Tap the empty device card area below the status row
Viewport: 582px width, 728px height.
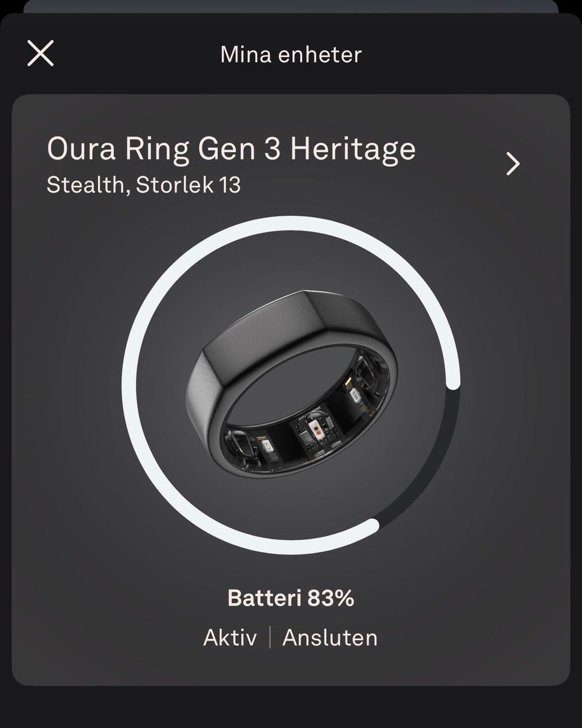coord(291,667)
